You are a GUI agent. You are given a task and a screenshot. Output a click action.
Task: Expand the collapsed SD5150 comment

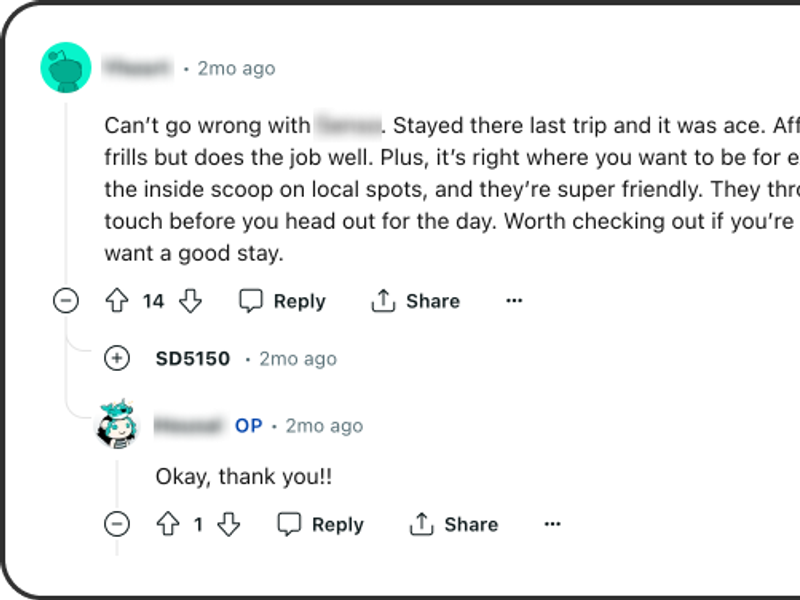pyautogui.click(x=117, y=358)
